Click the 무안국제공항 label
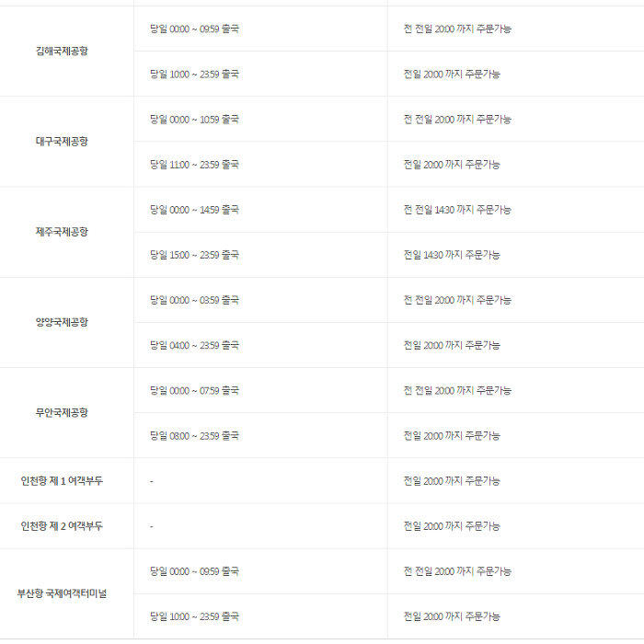Viewport: 644px width, 644px height. pyautogui.click(x=62, y=412)
